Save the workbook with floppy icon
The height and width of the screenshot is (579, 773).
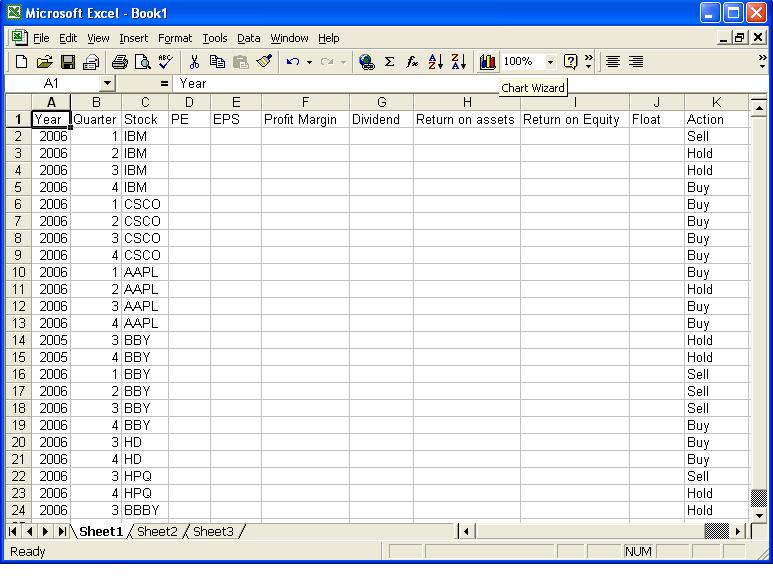click(x=68, y=62)
